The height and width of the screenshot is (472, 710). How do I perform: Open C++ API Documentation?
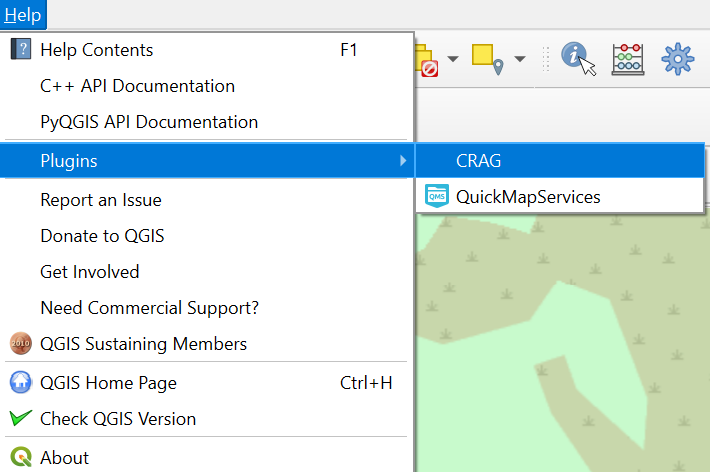pos(207,86)
